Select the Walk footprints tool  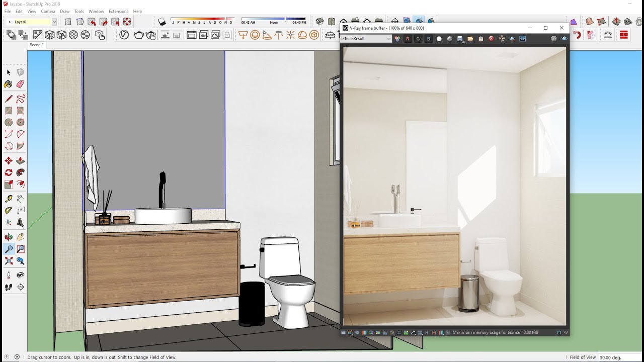pos(9,287)
